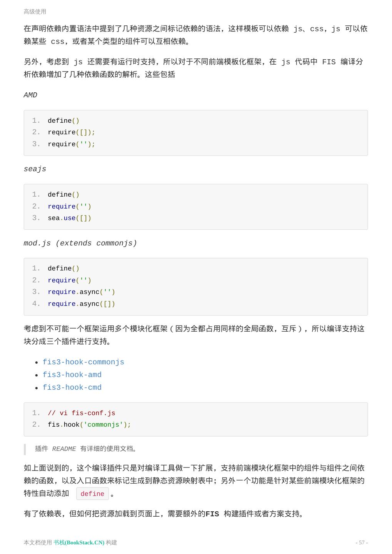The height and width of the screenshot is (554, 392).
Task: Click the sea.use([]) code line
Action: point(69,218)
